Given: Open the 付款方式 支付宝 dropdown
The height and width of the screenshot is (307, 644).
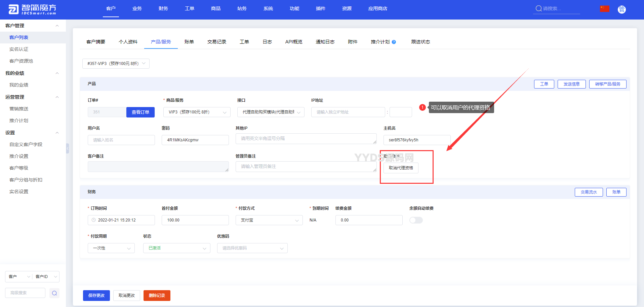Looking at the screenshot, I should (269, 220).
